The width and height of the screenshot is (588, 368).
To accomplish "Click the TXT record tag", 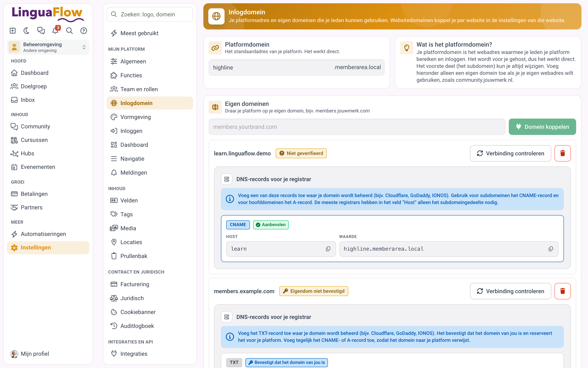I will coord(234,362).
